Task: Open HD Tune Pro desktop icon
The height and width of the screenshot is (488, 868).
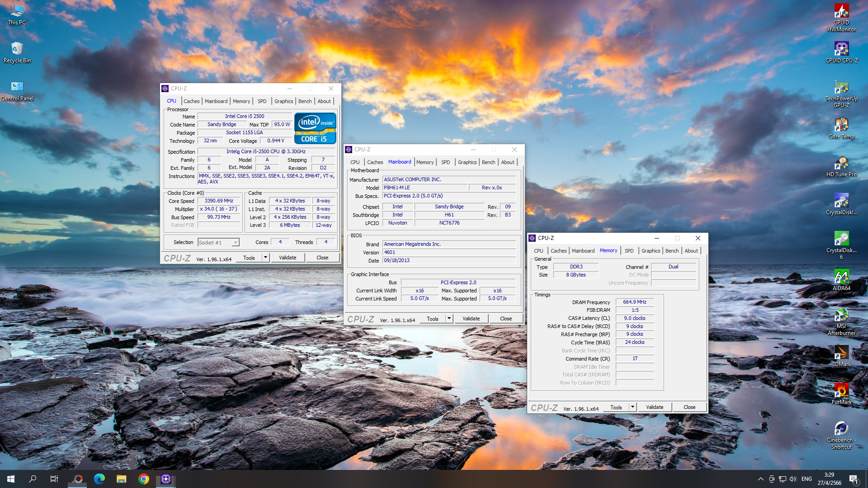Action: pyautogui.click(x=841, y=164)
